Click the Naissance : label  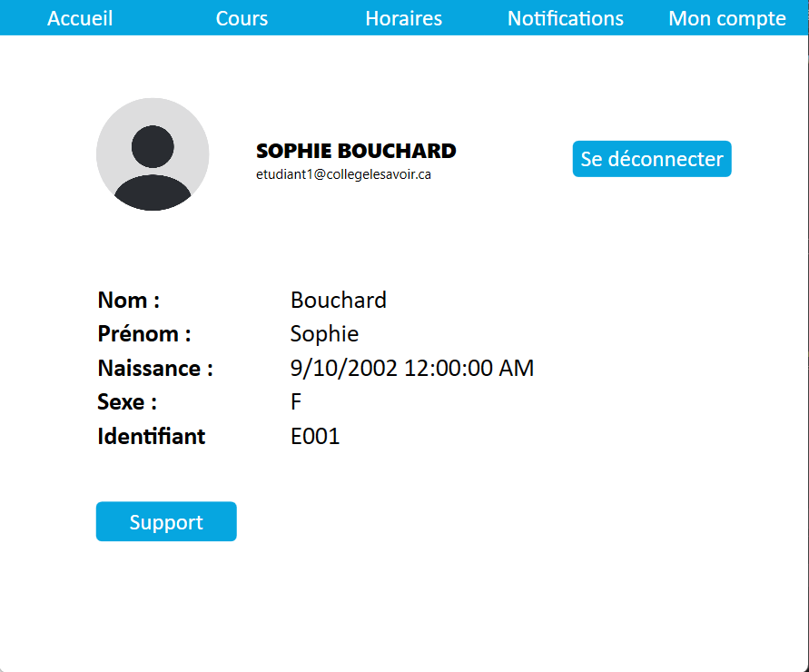[x=155, y=368]
